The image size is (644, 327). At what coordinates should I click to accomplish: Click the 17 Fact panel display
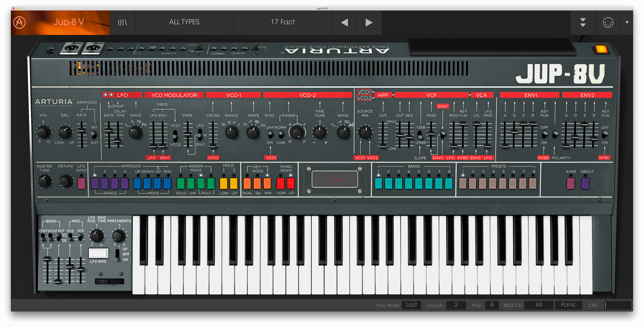335,179
